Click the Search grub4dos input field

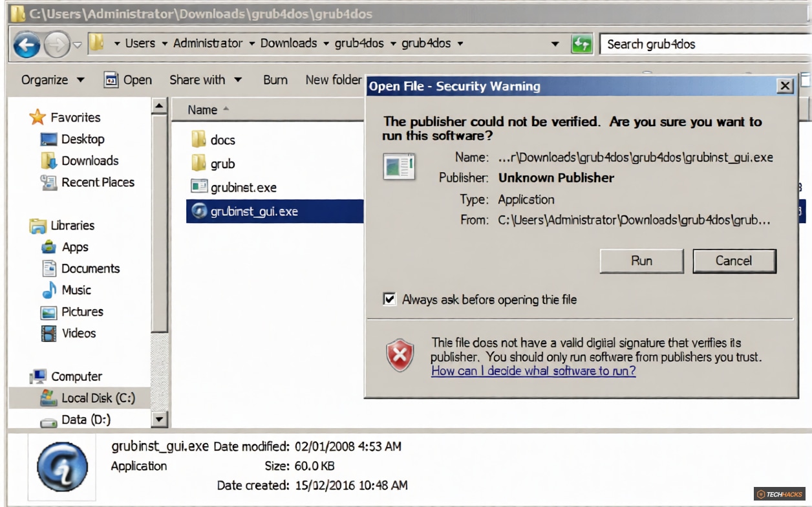[x=705, y=44]
